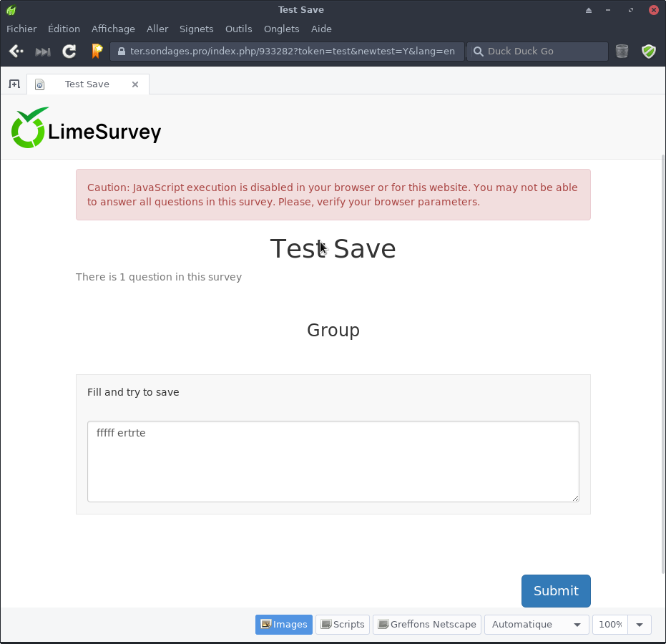Bookmark this page with the bookmark icon
This screenshot has width=666, height=644.
click(x=97, y=52)
